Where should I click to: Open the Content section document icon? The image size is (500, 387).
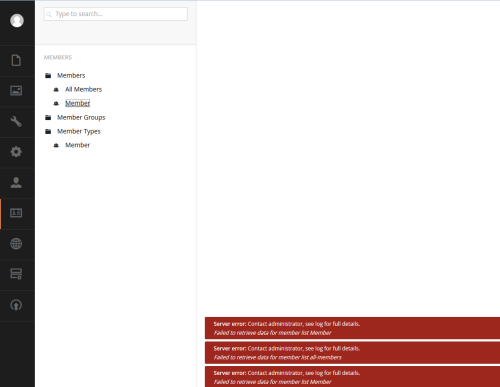[x=16, y=60]
